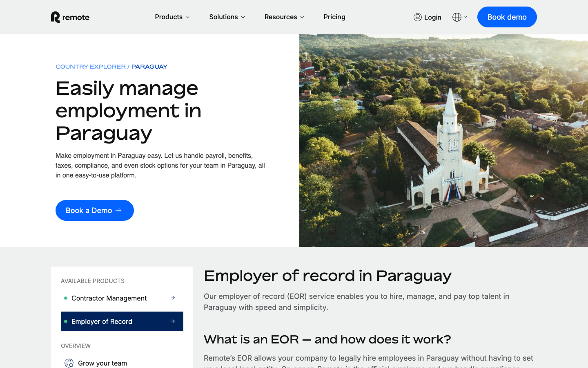Select Contractor Management product

pos(122,298)
